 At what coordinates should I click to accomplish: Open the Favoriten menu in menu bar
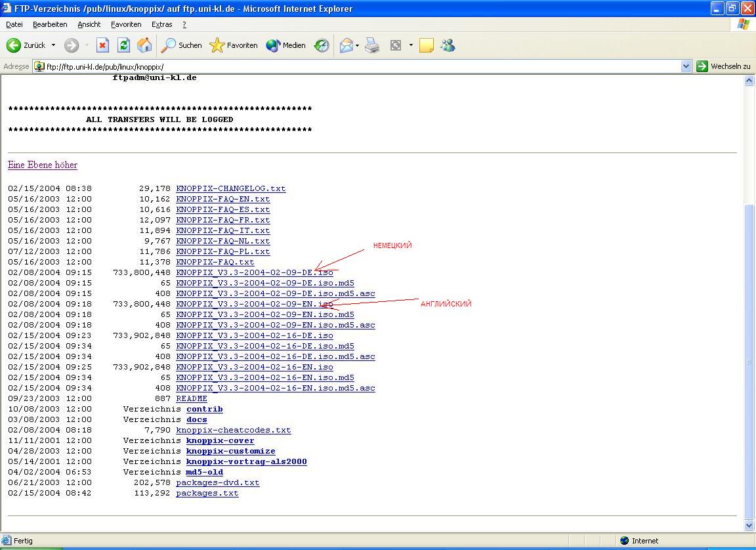pyautogui.click(x=126, y=24)
